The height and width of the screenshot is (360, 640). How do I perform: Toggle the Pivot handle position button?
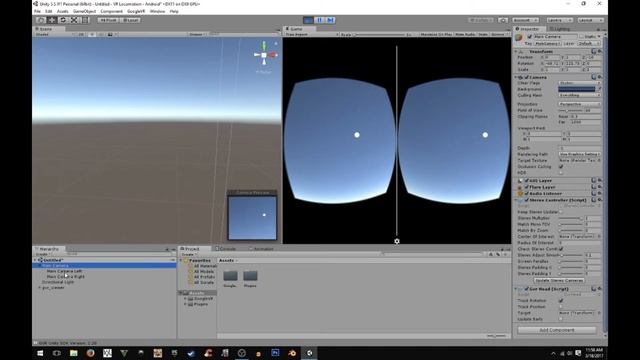click(108, 20)
